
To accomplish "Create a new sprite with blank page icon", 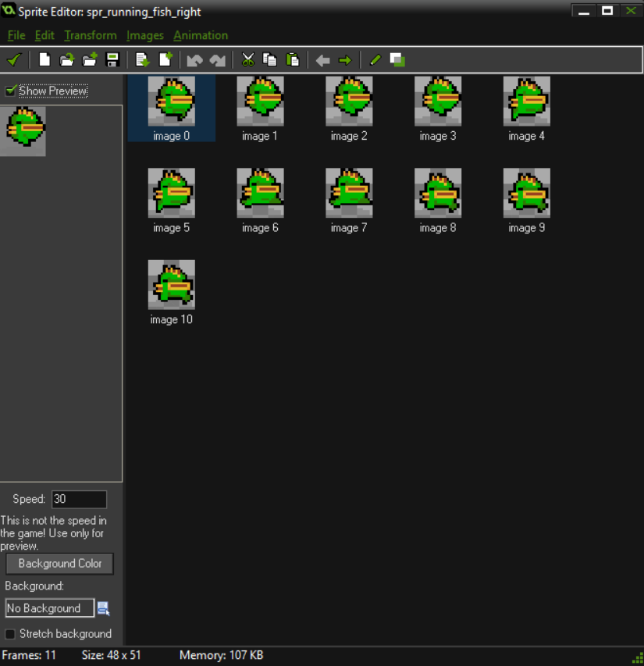I will pos(44,59).
